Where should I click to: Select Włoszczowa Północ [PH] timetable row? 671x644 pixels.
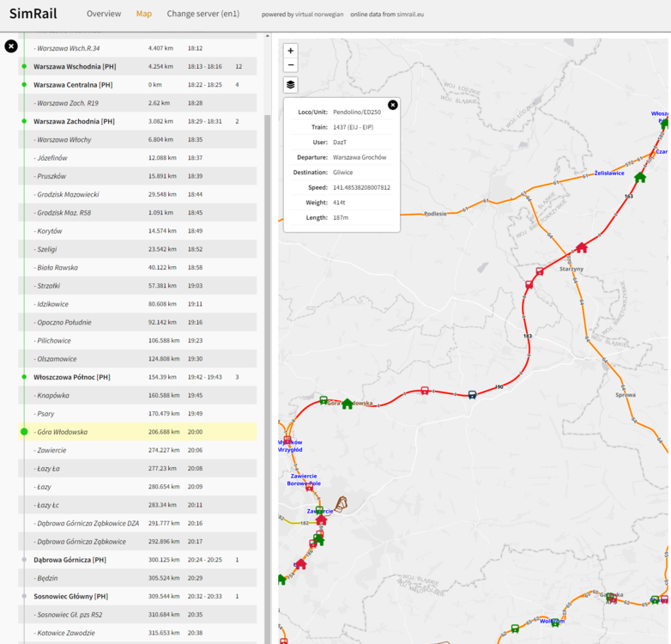pos(73,377)
